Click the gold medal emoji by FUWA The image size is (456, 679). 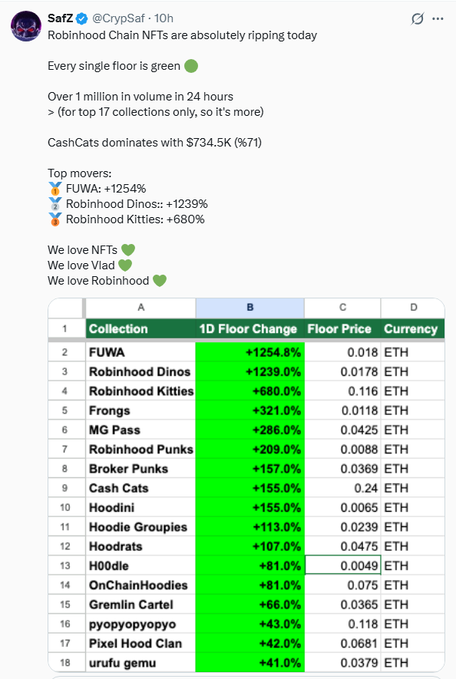coord(55,188)
